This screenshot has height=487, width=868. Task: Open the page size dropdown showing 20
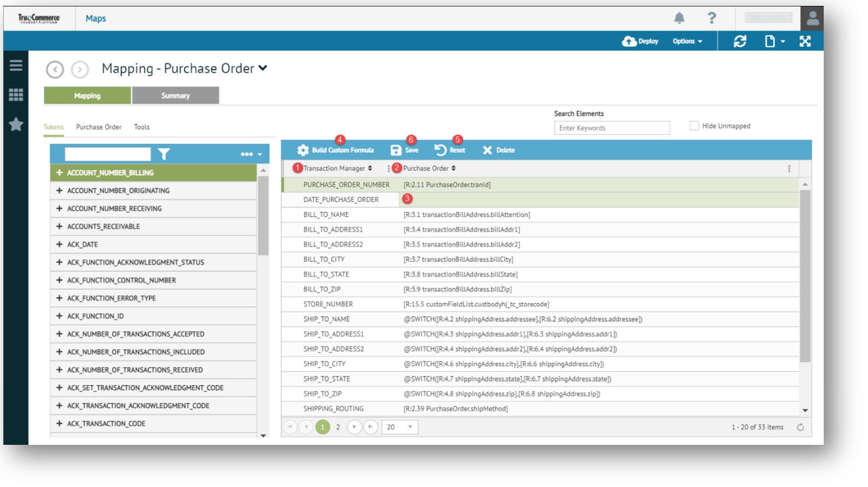tap(400, 427)
